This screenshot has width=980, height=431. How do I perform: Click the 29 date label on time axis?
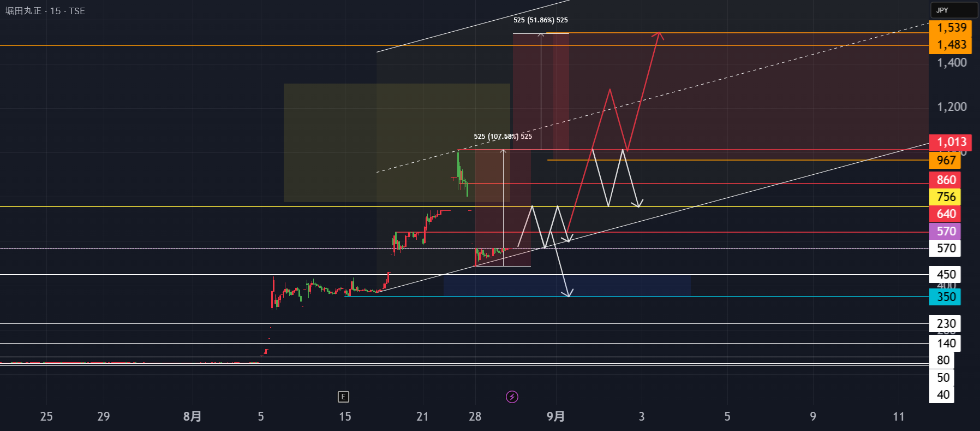[103, 417]
